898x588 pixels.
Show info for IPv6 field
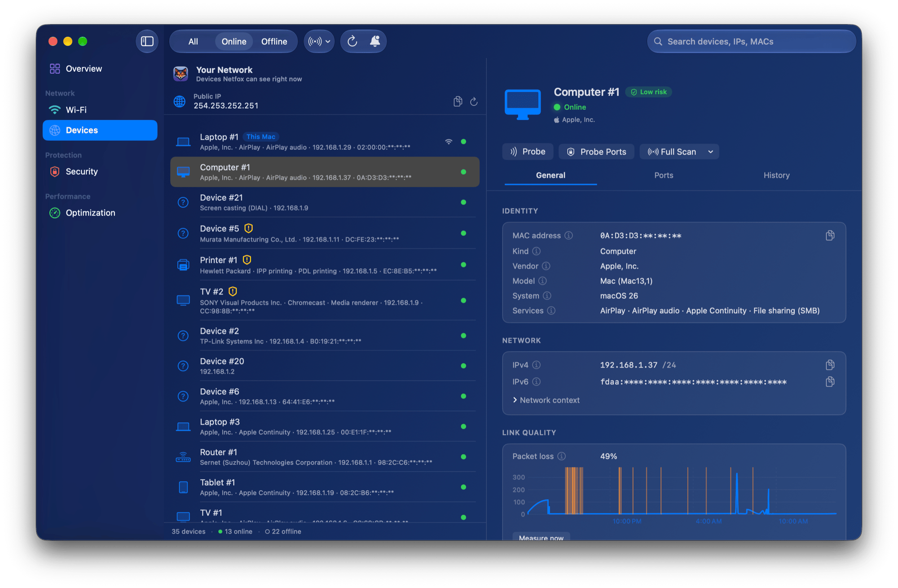pyautogui.click(x=537, y=382)
